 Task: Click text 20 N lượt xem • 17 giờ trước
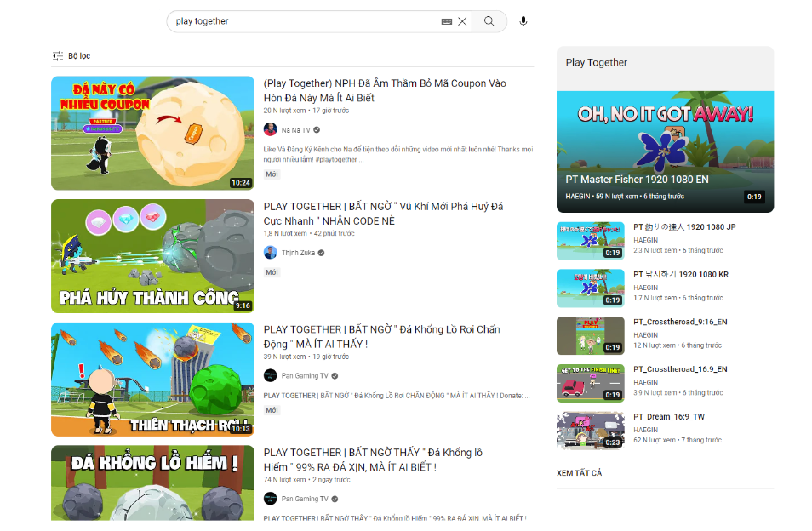pyautogui.click(x=306, y=111)
